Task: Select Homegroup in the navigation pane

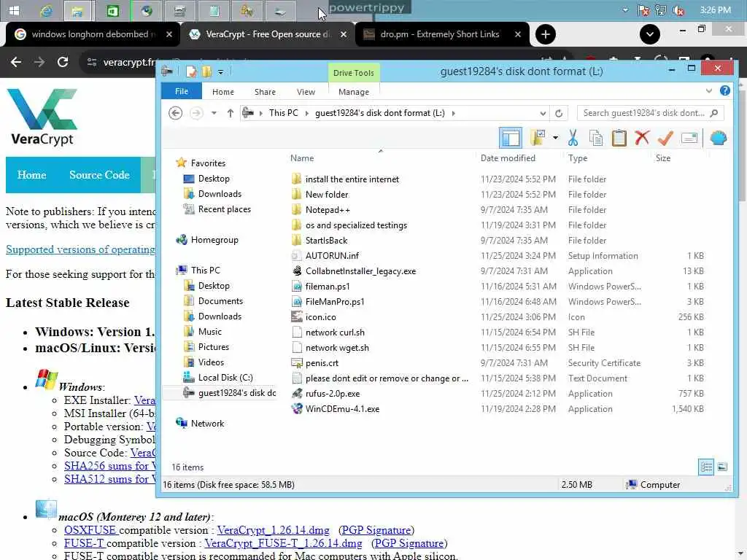Action: click(x=214, y=240)
